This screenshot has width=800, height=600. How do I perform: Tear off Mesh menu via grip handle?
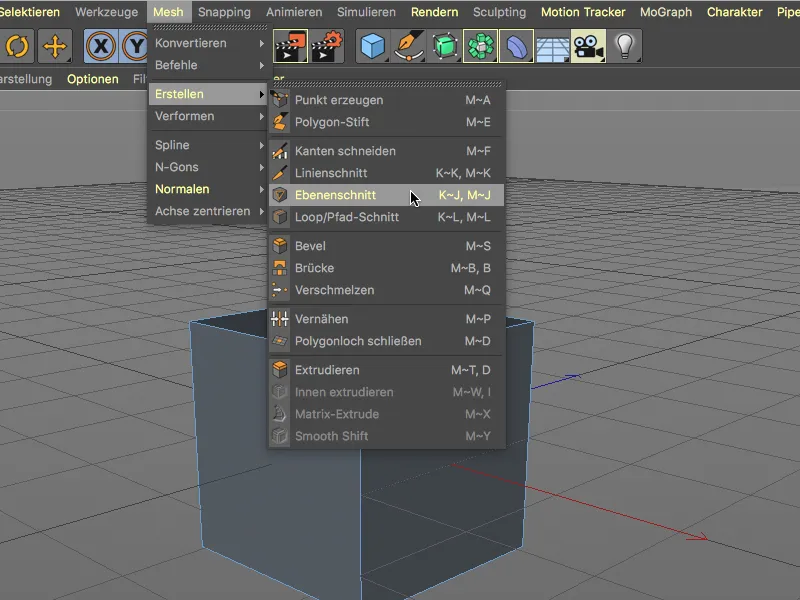(210, 27)
